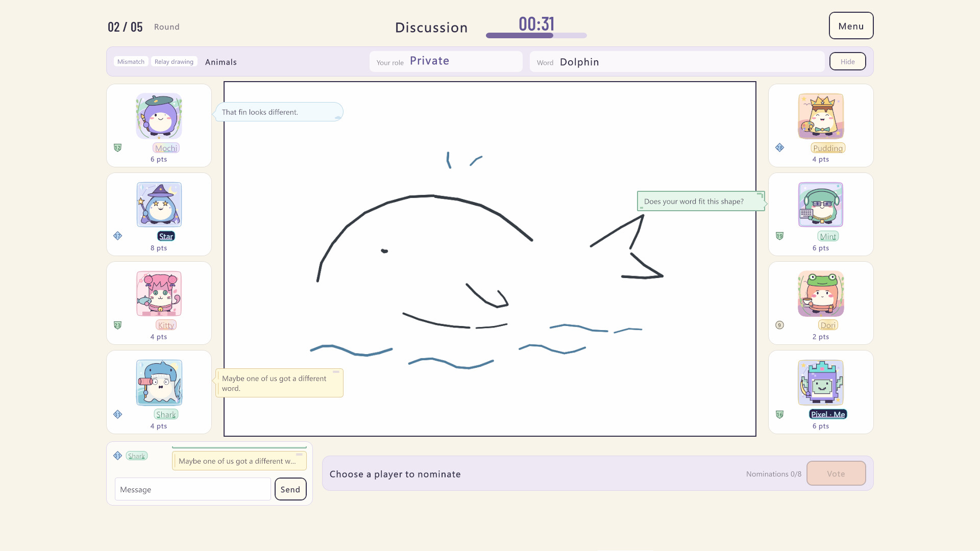Click Pixel · Me's shield level badge
The image size is (980, 551).
779,414
